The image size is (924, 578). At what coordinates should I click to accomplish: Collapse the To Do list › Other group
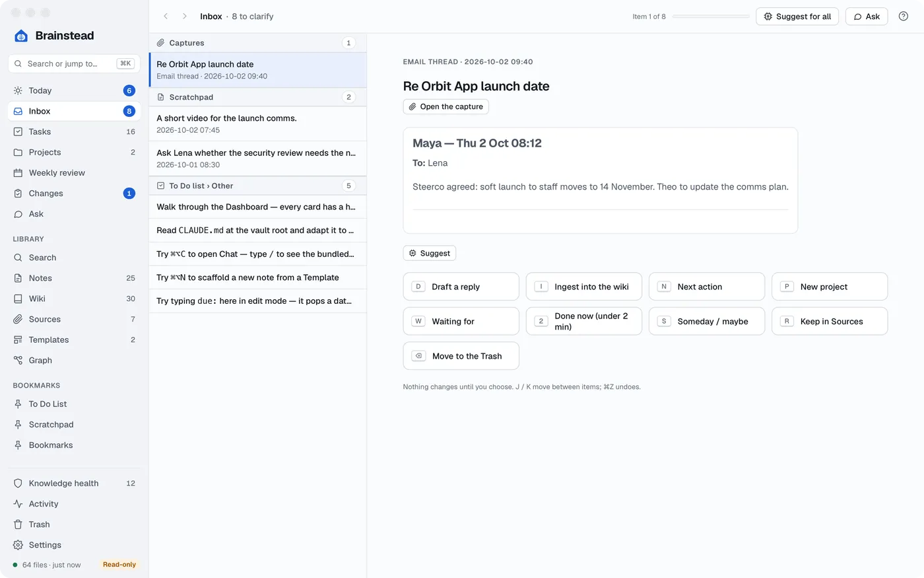tap(257, 186)
